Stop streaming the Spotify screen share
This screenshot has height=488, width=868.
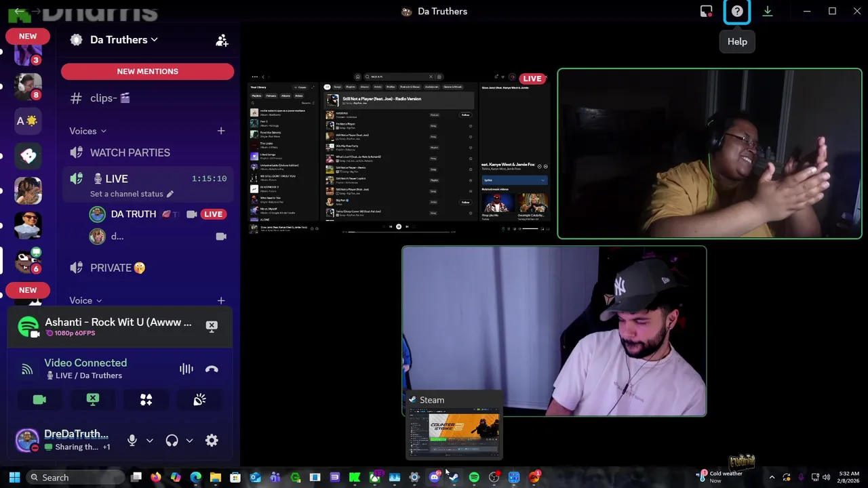(x=212, y=327)
